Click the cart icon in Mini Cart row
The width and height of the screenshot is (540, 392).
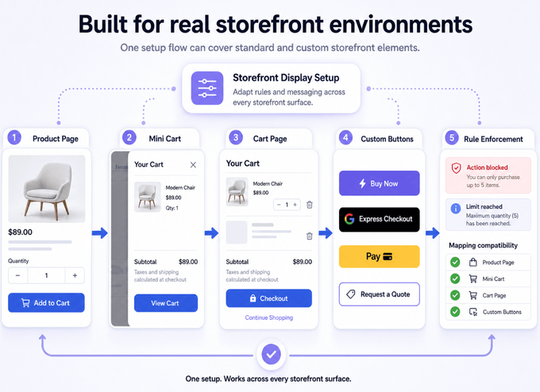coord(472,279)
